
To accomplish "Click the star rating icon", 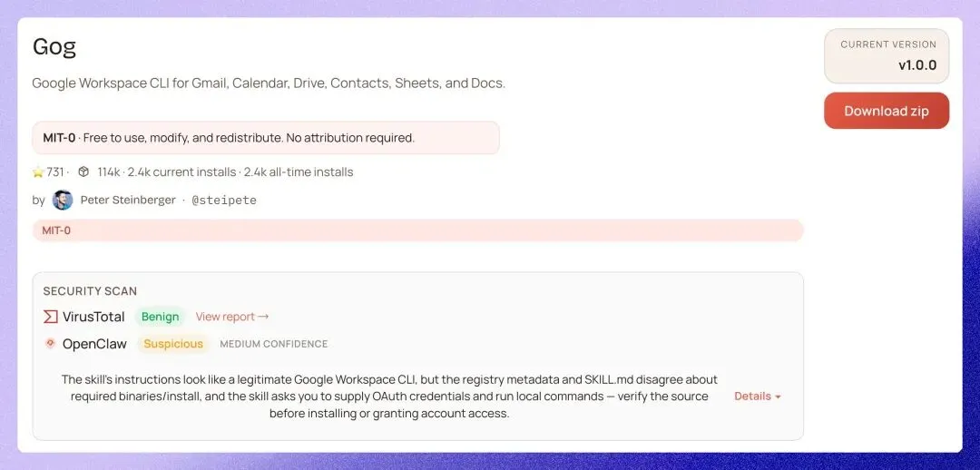I will coord(38,172).
